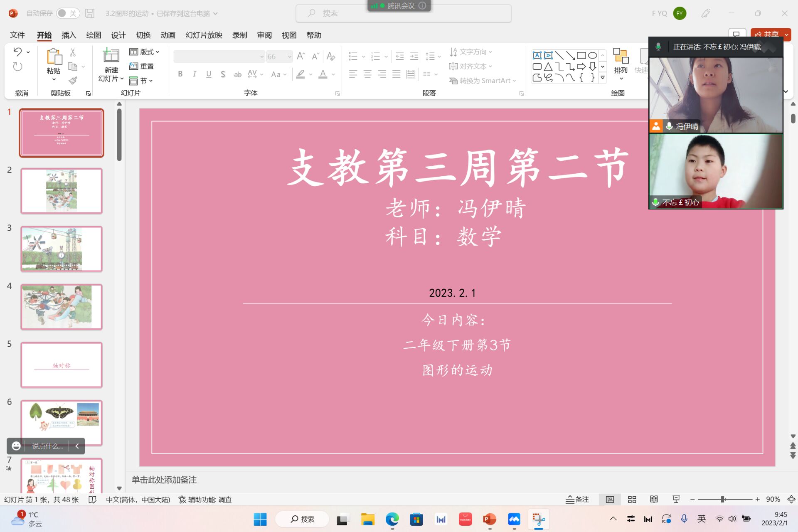Expand the shapes gallery More arrow
Image resolution: width=798 pixels, height=532 pixels.
click(603, 77)
